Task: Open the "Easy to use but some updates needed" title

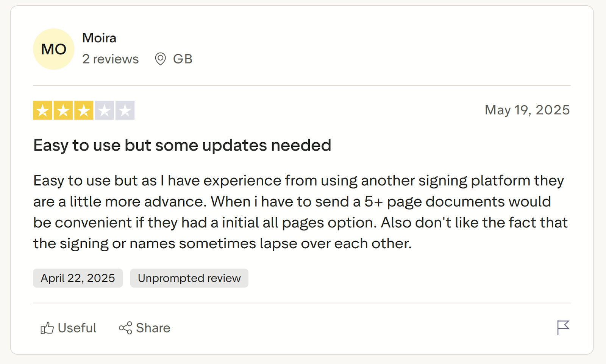Action: click(x=182, y=145)
